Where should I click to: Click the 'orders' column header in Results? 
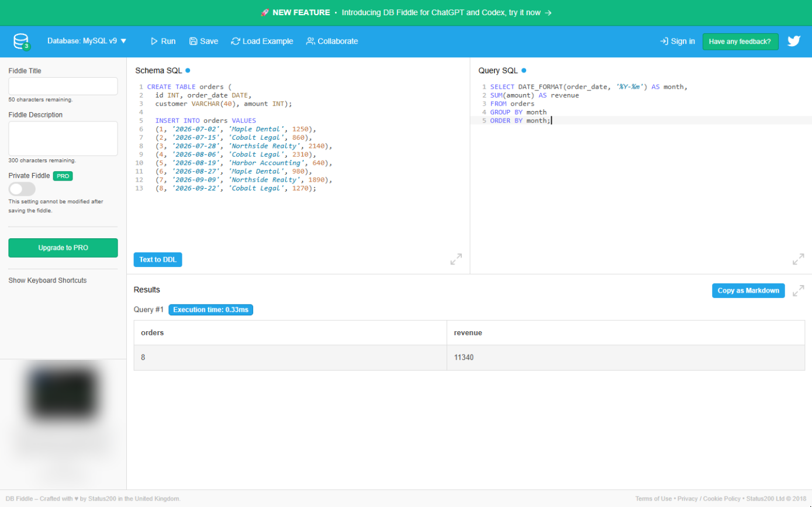(290, 333)
